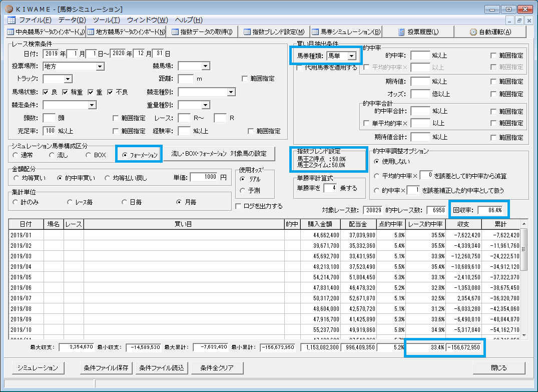
Task: Select the 2019/07 result row
Action: click(265, 298)
